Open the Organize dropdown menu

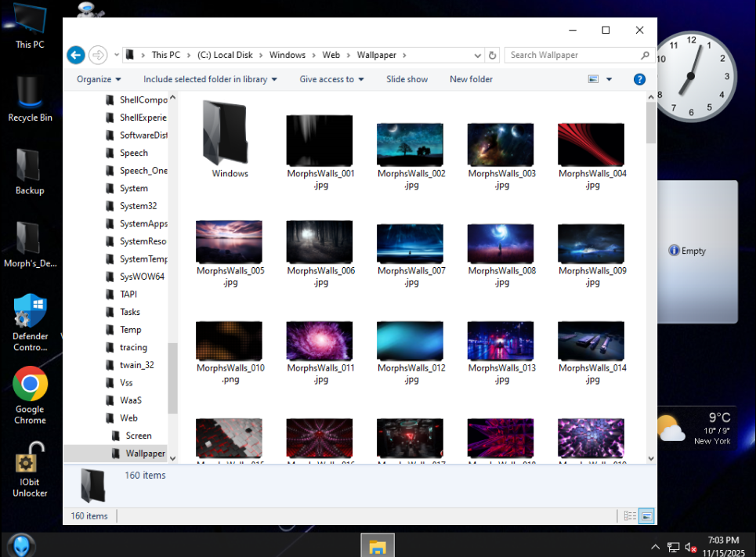pyautogui.click(x=99, y=79)
